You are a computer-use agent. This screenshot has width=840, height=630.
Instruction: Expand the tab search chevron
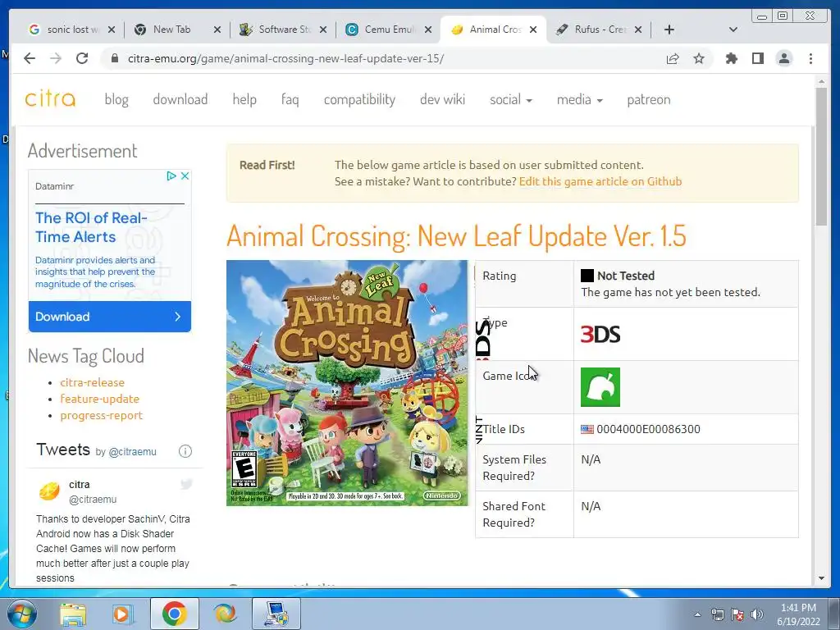pyautogui.click(x=733, y=30)
